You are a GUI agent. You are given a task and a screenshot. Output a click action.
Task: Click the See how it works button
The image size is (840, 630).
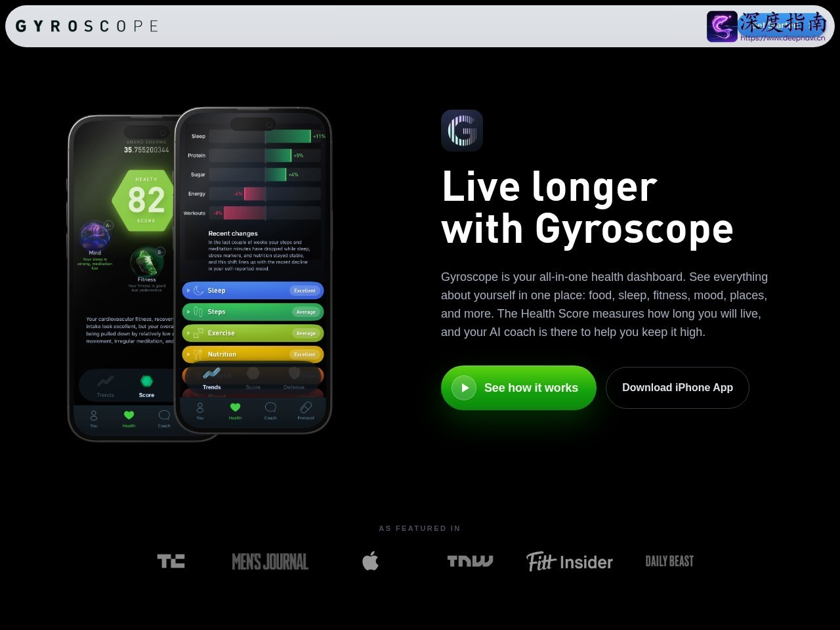coord(518,388)
